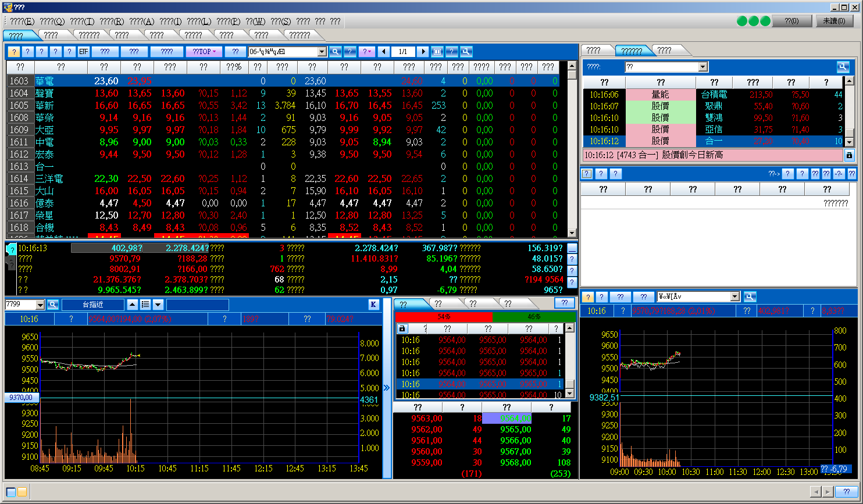Viewport: 863px width, 504px height.
Task: Click the 台指近 label button
Action: pos(93,305)
